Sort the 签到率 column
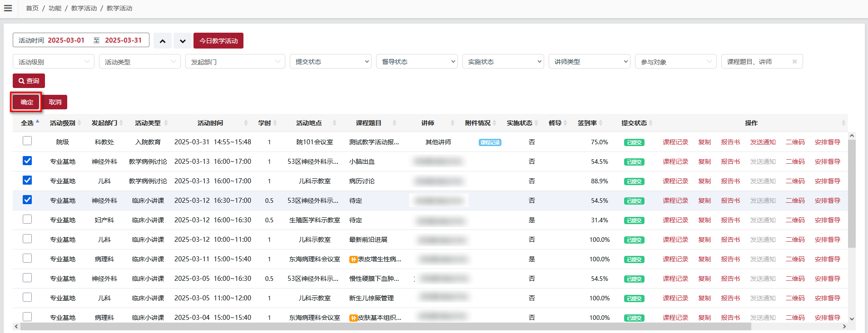 pyautogui.click(x=600, y=123)
